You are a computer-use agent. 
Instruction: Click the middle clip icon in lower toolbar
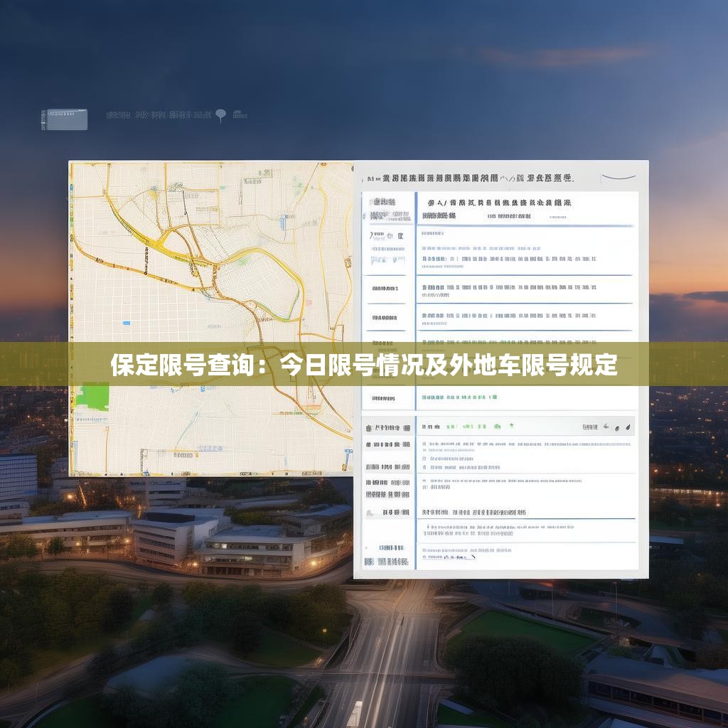click(x=616, y=427)
